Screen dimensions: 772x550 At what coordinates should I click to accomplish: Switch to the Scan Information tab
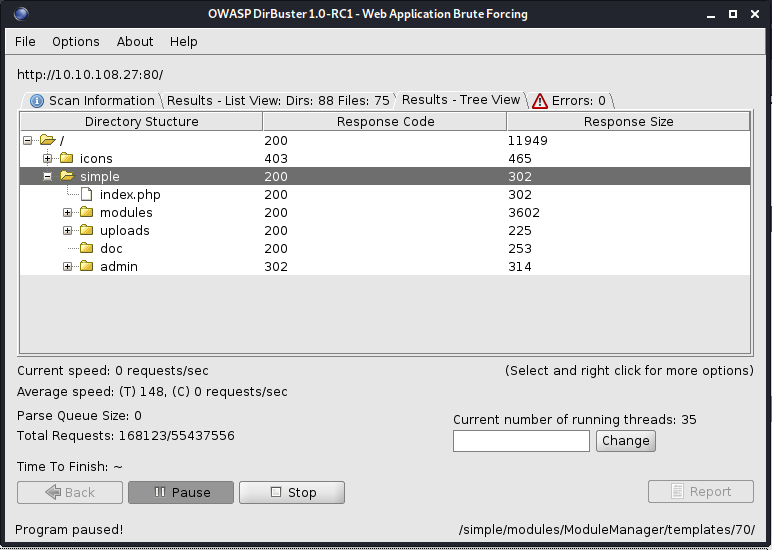pyautogui.click(x=92, y=101)
